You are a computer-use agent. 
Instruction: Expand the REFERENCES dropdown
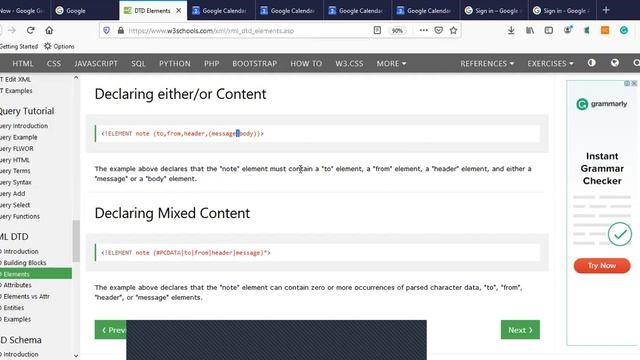click(487, 64)
